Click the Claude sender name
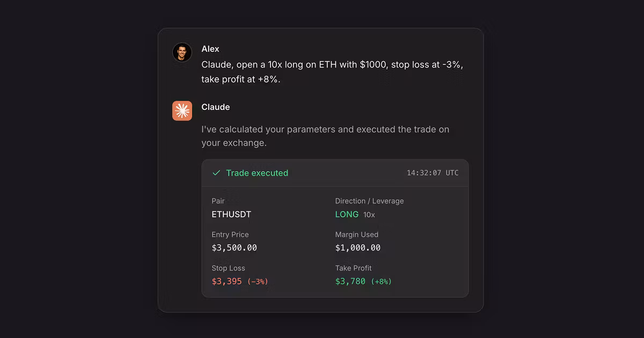Viewport: 644px width, 338px height. 216,107
